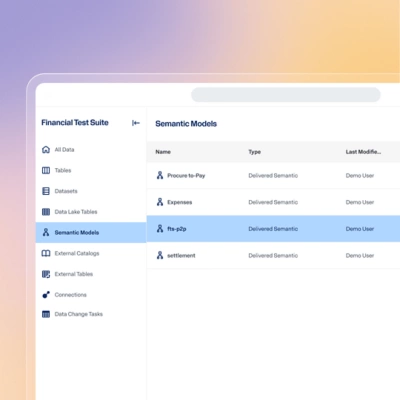Select Semantic Models in sidebar
Screen dimensions: 400x400
point(91,232)
